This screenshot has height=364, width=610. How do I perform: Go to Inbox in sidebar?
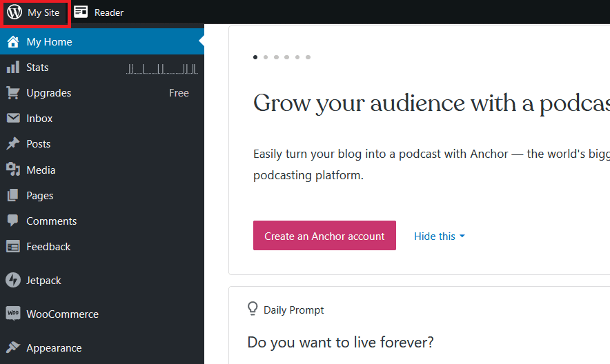[102, 118]
